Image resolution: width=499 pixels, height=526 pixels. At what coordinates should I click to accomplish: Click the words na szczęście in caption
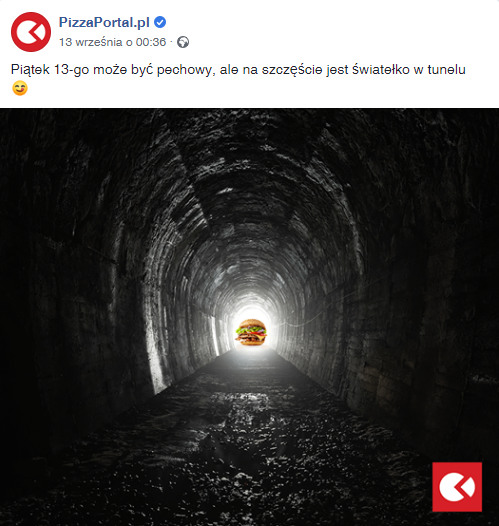click(x=283, y=69)
